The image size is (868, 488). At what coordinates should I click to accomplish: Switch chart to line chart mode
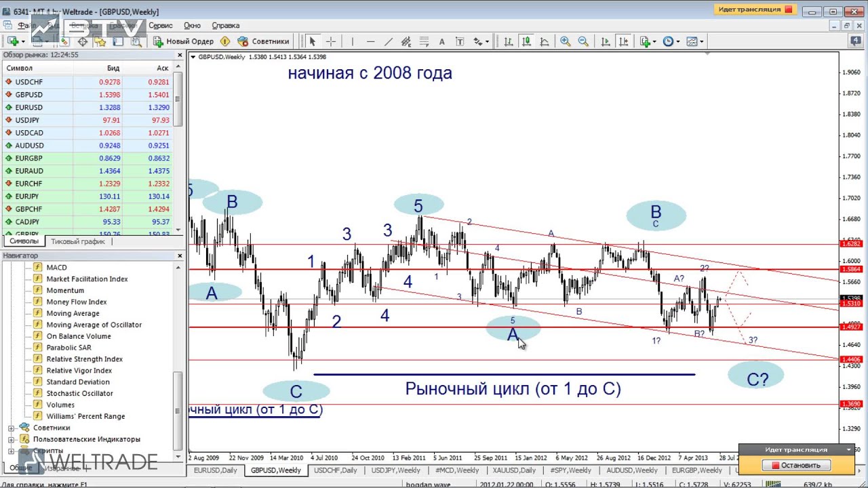pos(544,41)
